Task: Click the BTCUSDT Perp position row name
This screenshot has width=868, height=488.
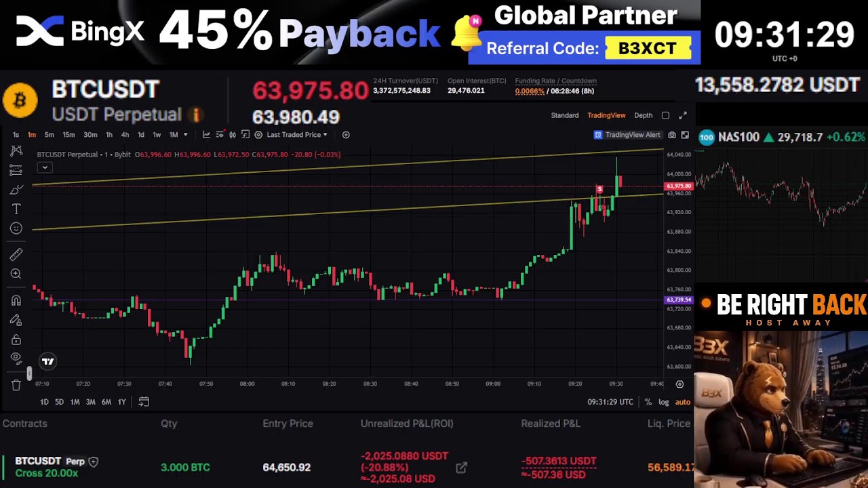Action: [50, 462]
